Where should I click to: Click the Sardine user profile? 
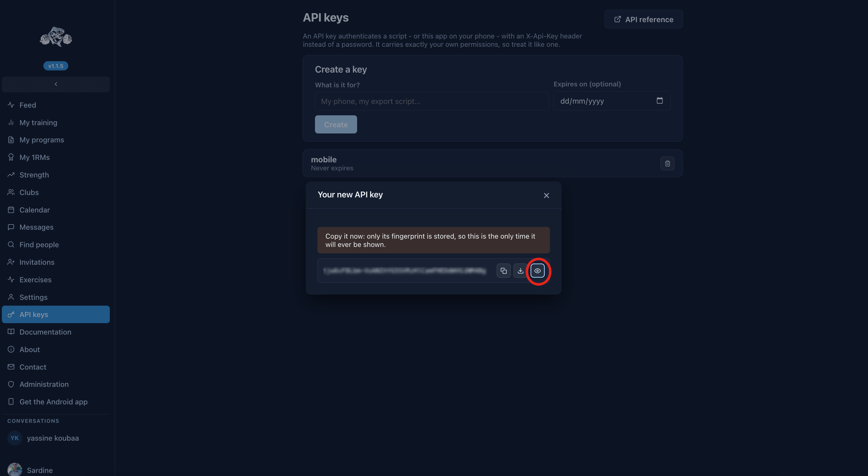pyautogui.click(x=56, y=470)
